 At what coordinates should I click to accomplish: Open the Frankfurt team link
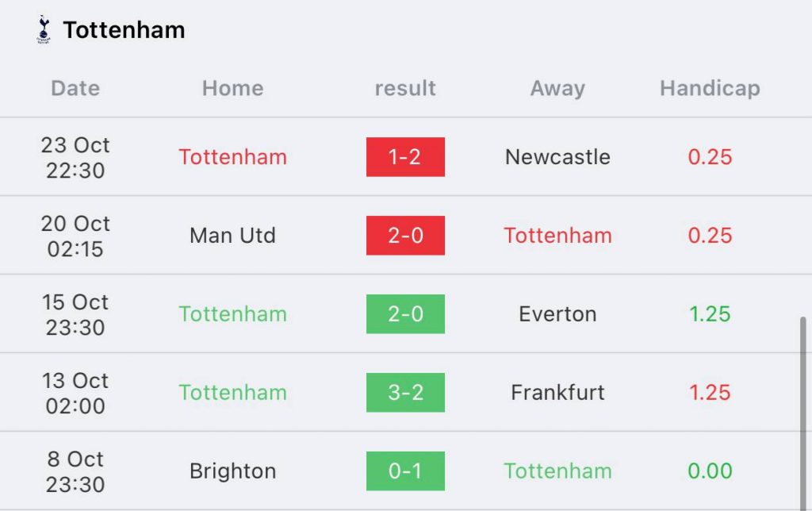pyautogui.click(x=557, y=392)
